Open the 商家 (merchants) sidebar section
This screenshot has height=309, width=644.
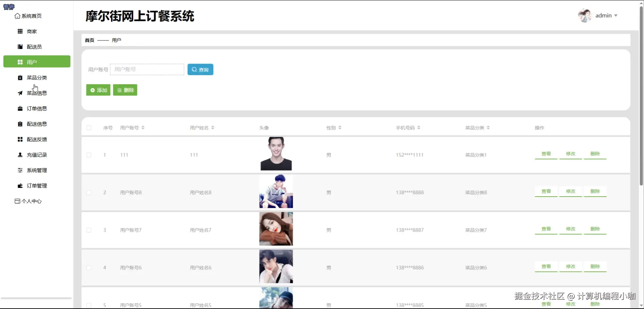click(31, 31)
